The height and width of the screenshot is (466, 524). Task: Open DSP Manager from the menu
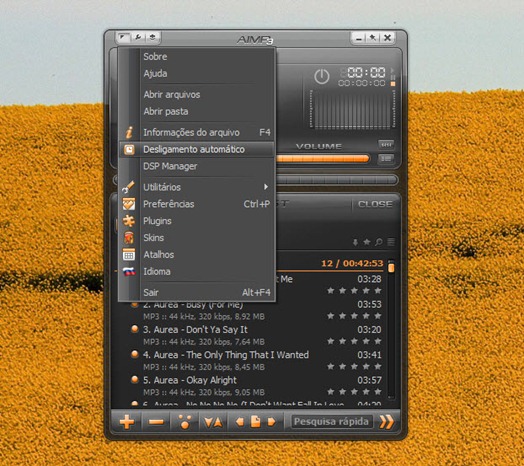click(x=170, y=166)
